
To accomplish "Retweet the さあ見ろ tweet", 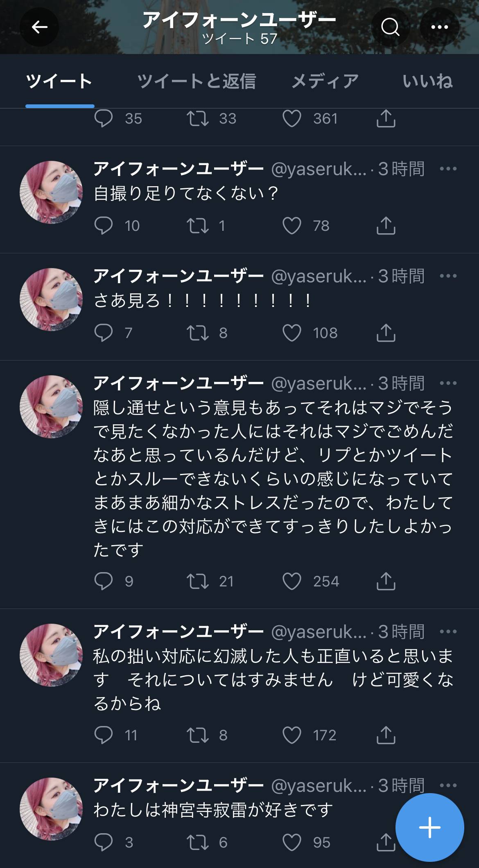I will tap(198, 333).
